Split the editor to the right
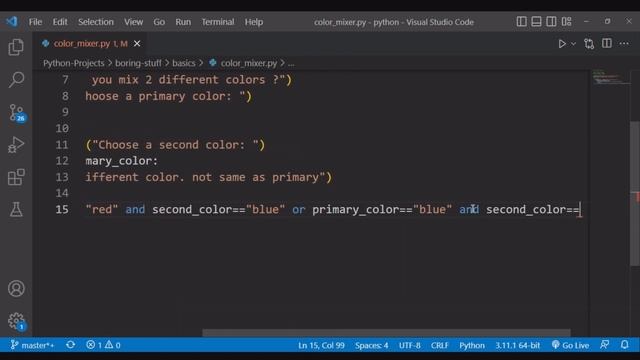Screen dimensions: 640x360 pos(607,43)
